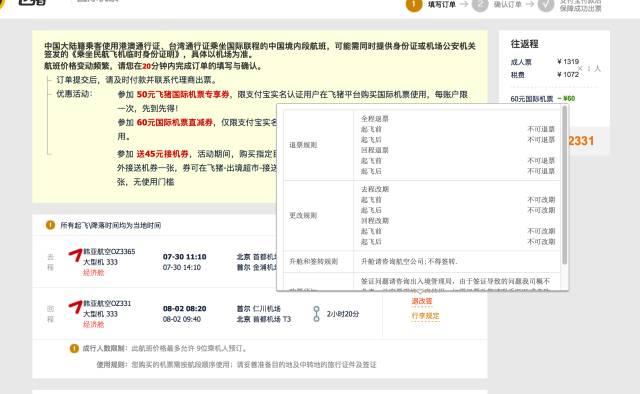Click flight number 韩亚航空OZ331
The image size is (640, 394).
pyautogui.click(x=107, y=303)
